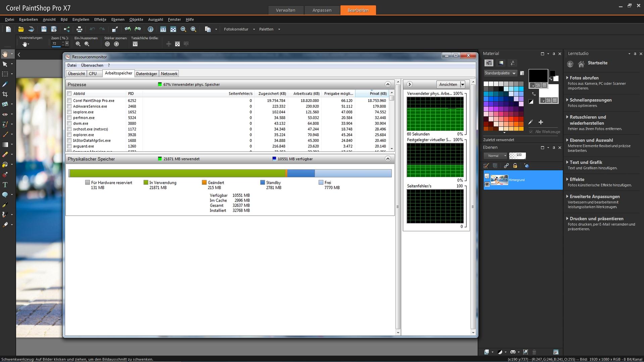Click the Lernstudio home icon

(581, 64)
